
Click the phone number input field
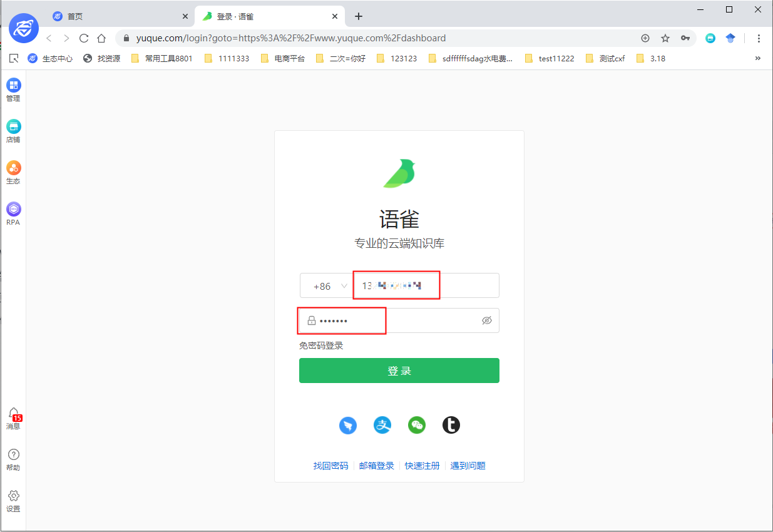[396, 285]
